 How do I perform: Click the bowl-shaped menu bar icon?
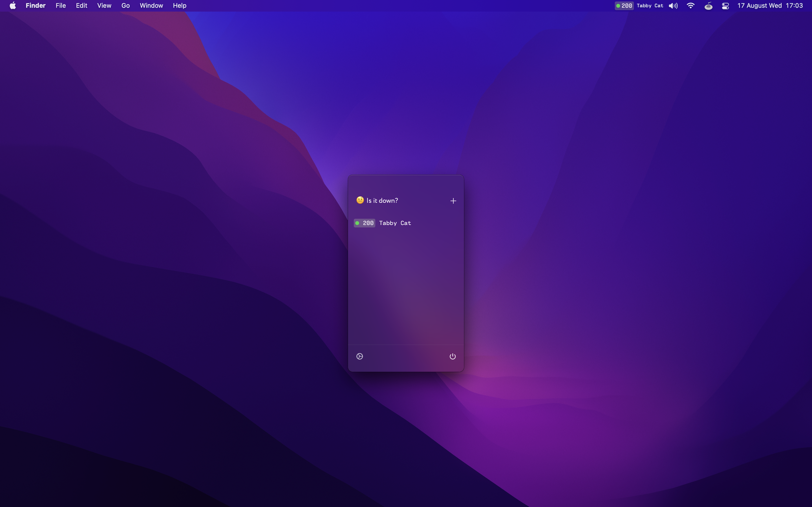click(708, 6)
